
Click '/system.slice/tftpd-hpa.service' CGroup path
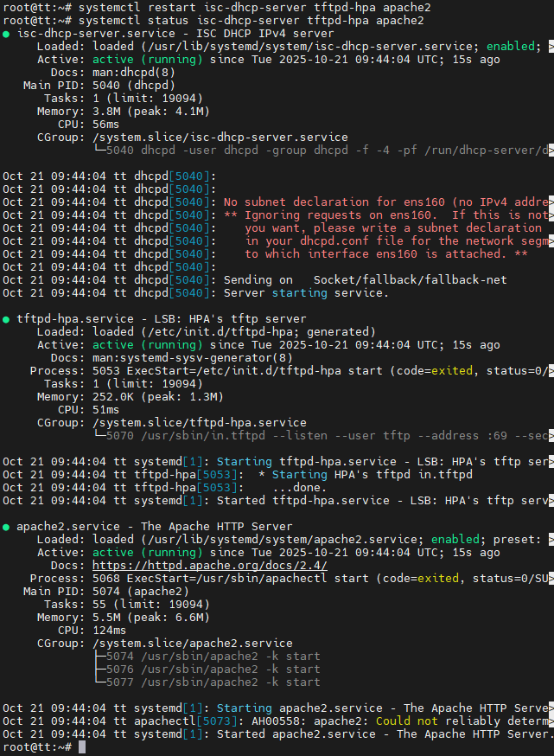tap(199, 423)
